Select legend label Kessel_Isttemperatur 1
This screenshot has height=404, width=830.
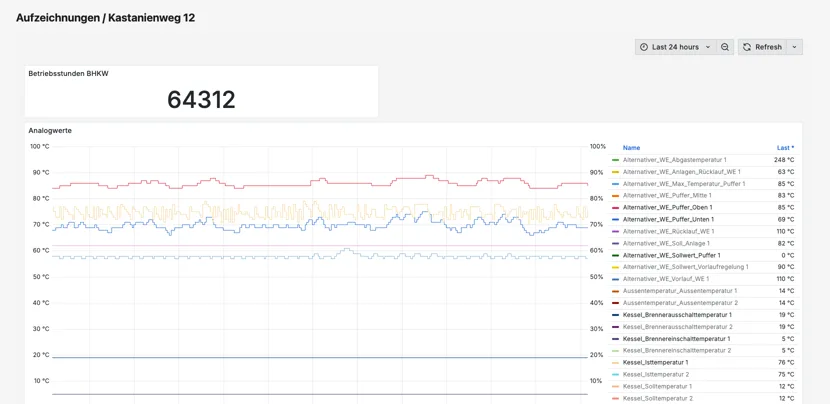[655, 362]
